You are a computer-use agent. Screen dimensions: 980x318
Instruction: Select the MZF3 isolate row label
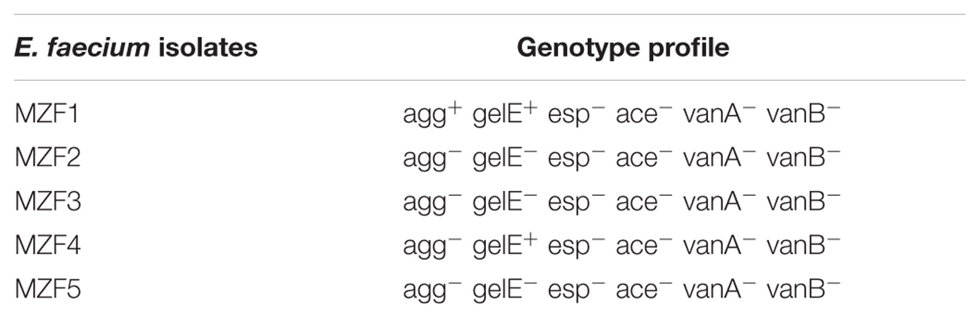(47, 202)
